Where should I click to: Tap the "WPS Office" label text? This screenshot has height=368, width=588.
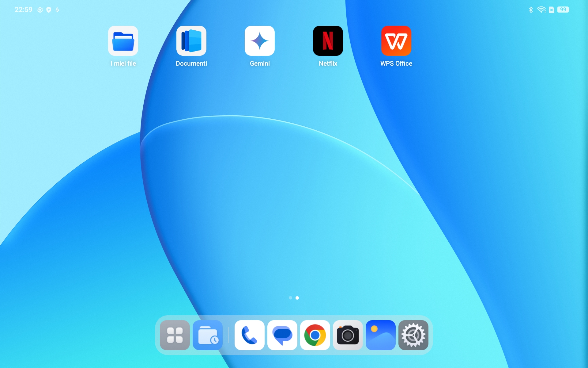396,63
